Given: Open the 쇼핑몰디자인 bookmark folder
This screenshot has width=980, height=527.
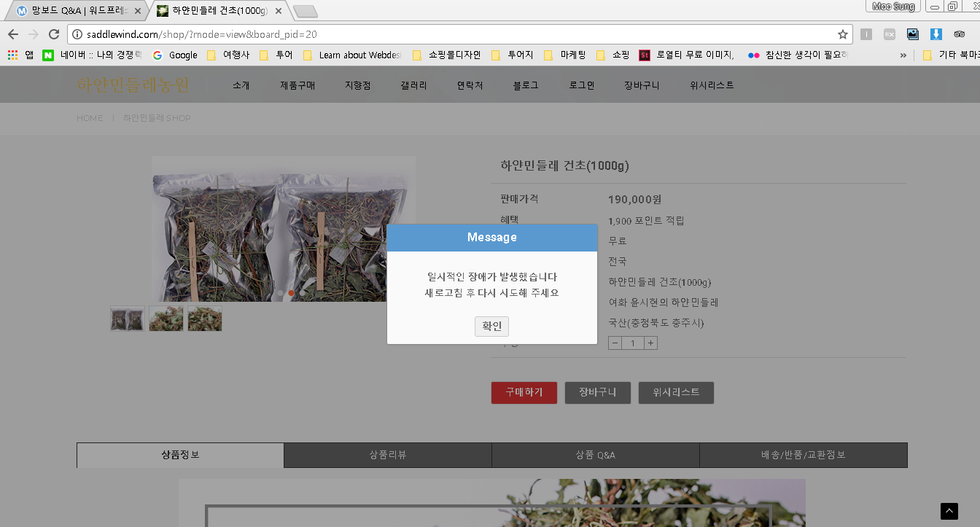Looking at the screenshot, I should [447, 55].
